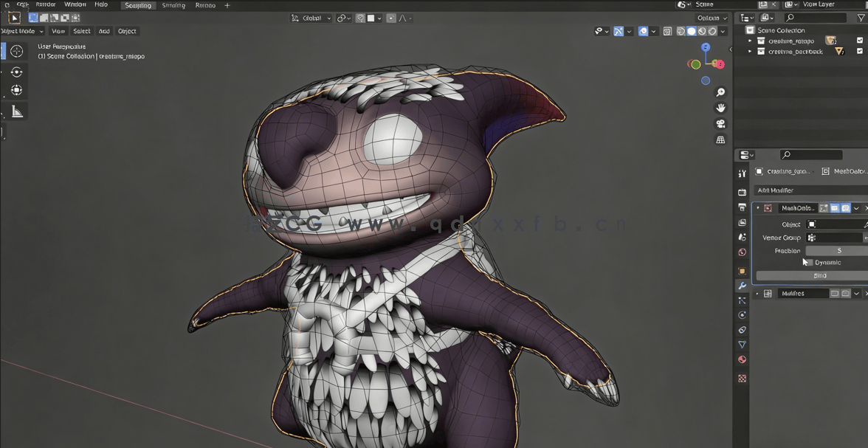Click the camera view icon in viewport sidebar
Viewport: 868px width, 448px height.
(720, 123)
